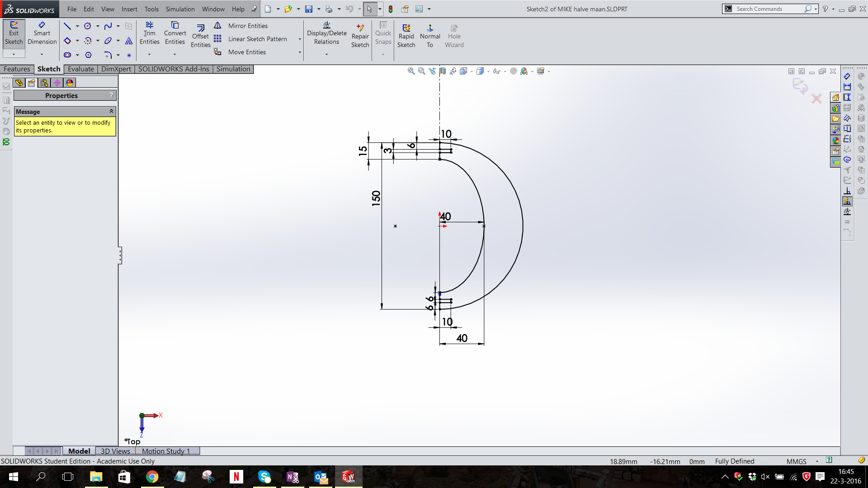Expand the Move Entities dropdown arrow
Image resolution: width=868 pixels, height=488 pixels.
[x=300, y=52]
